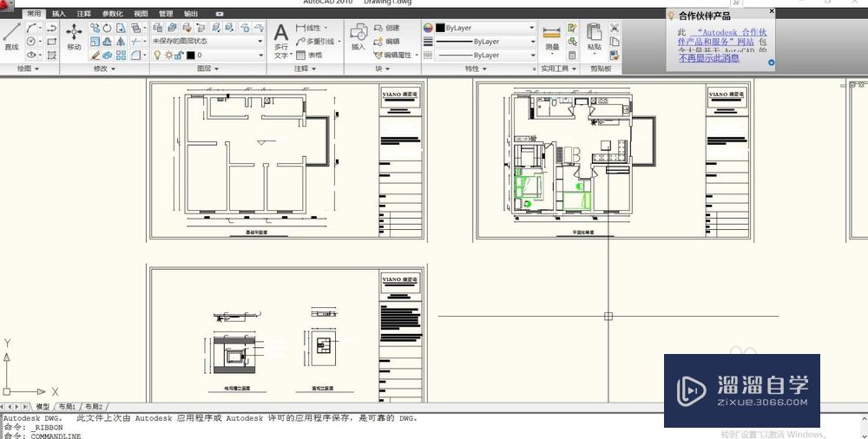Select the Rotate tool
The image size is (868, 439).
[108, 28]
